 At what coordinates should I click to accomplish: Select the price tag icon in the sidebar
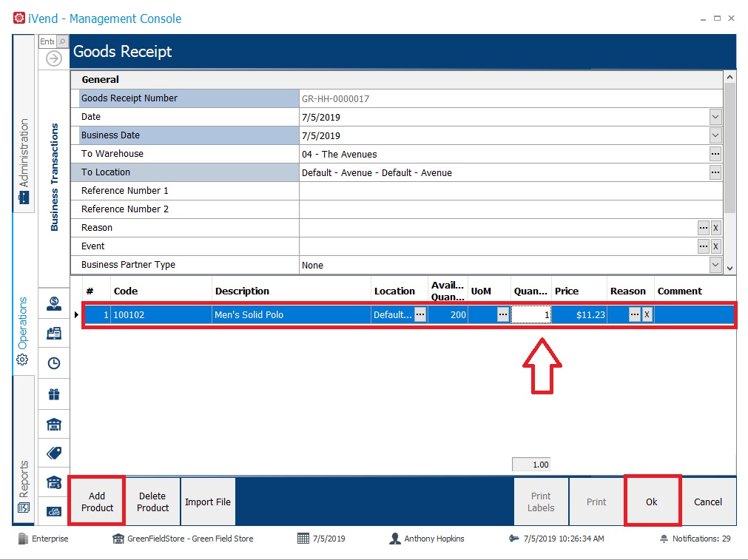click(54, 453)
